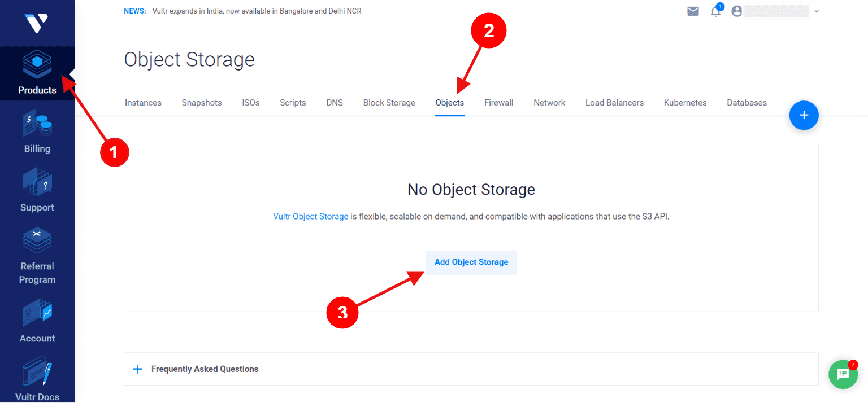Open the Kubernetes tab
The image size is (868, 403).
(x=685, y=103)
